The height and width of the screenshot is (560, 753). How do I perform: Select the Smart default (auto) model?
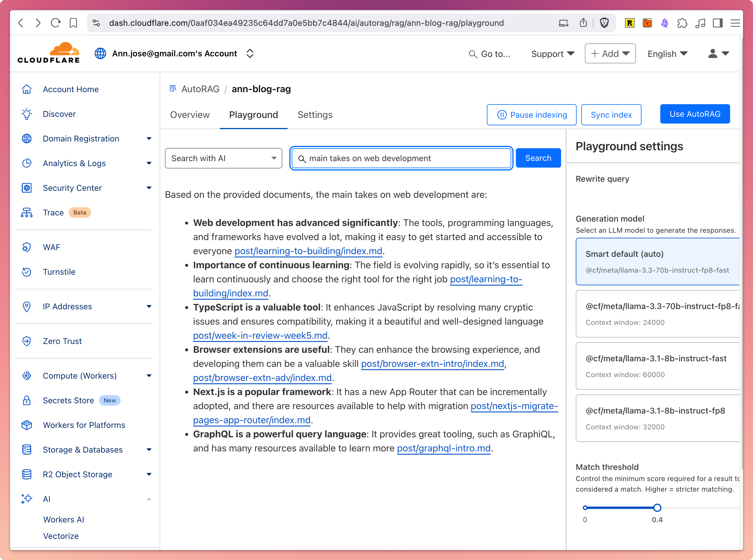coord(657,261)
